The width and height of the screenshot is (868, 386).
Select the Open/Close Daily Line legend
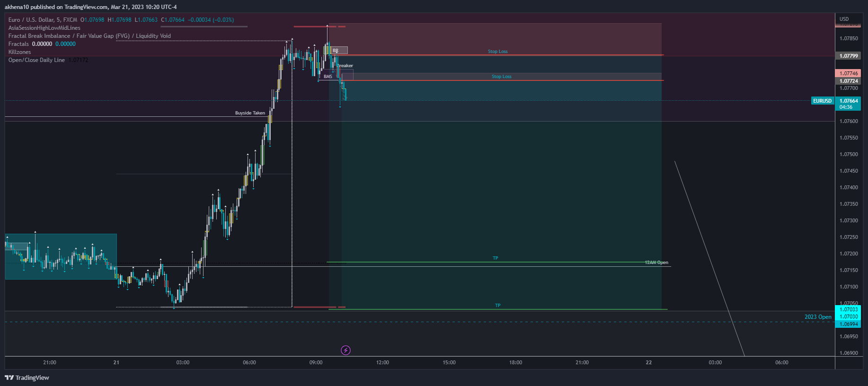(x=36, y=60)
